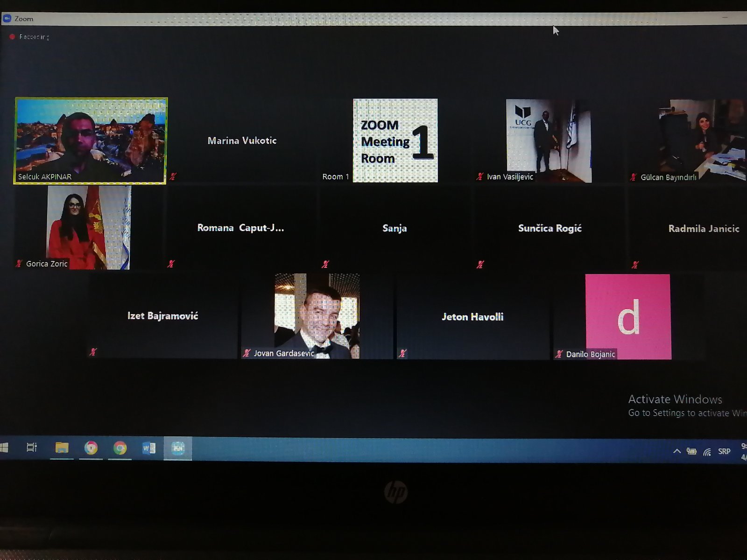
Task: Open the Wi-Fi network tray icon
Action: pyautogui.click(x=707, y=452)
